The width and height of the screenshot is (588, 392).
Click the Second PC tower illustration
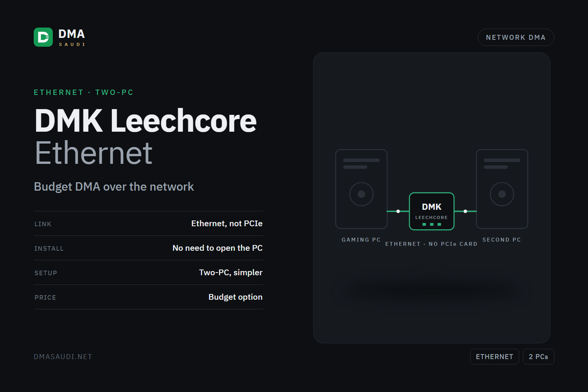[502, 189]
